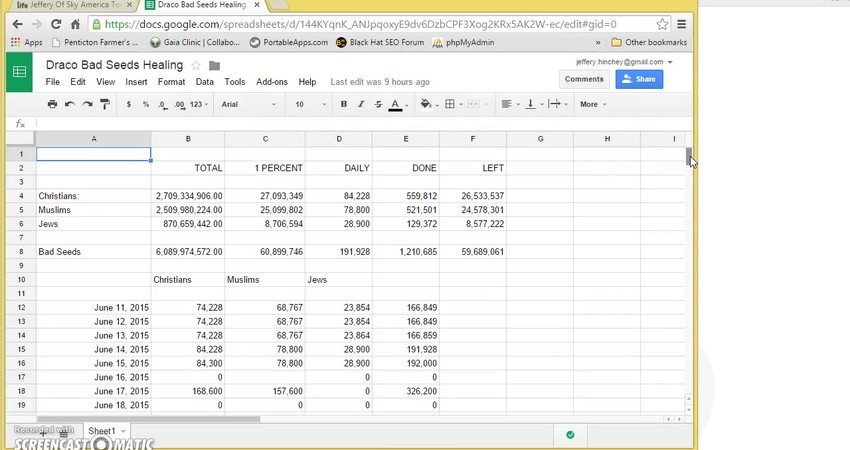Format the cell as currency
Image resolution: width=850 pixels, height=450 pixels.
point(128,104)
